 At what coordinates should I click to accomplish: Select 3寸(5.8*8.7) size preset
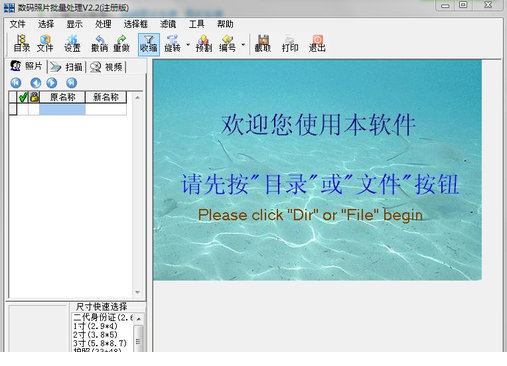click(100, 343)
